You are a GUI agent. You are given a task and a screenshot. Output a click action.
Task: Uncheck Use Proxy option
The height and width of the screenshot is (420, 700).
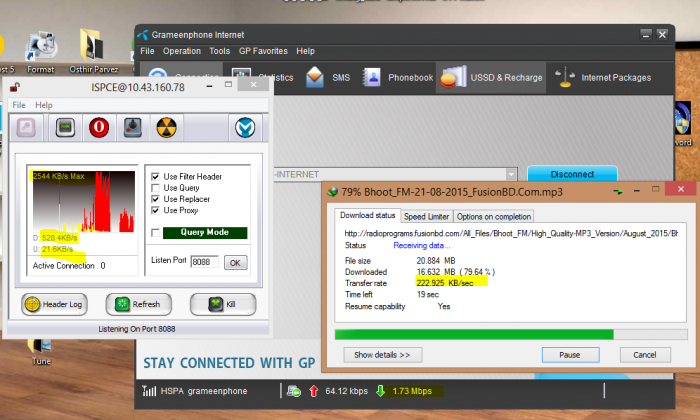pyautogui.click(x=155, y=210)
